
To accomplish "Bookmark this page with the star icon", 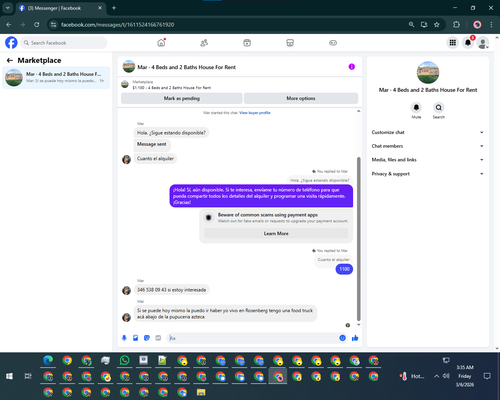I will click(x=437, y=24).
